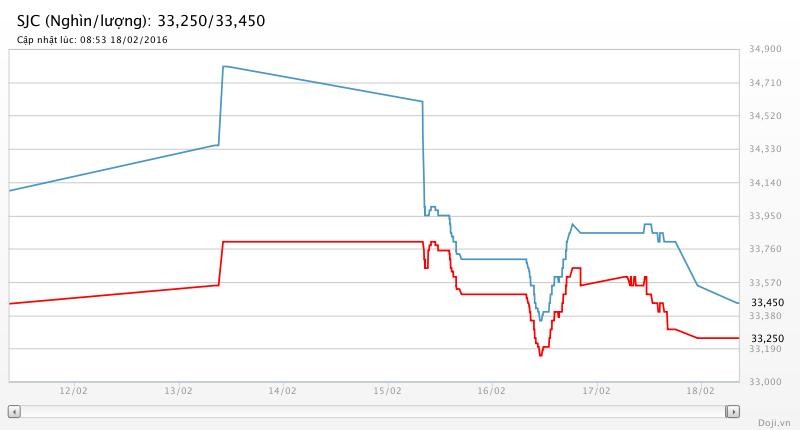
Task: Click the 34,900 price axis label
Action: point(765,49)
